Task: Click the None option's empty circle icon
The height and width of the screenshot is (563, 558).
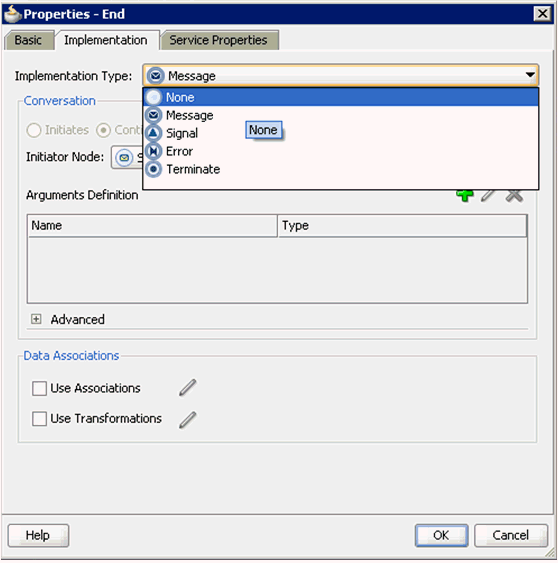Action: point(154,97)
